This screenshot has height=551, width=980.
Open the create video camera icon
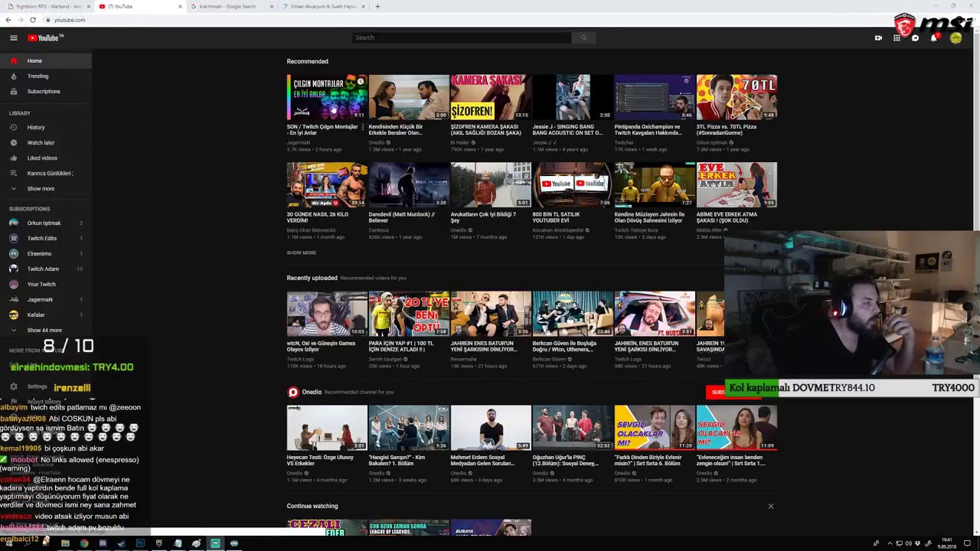click(878, 37)
